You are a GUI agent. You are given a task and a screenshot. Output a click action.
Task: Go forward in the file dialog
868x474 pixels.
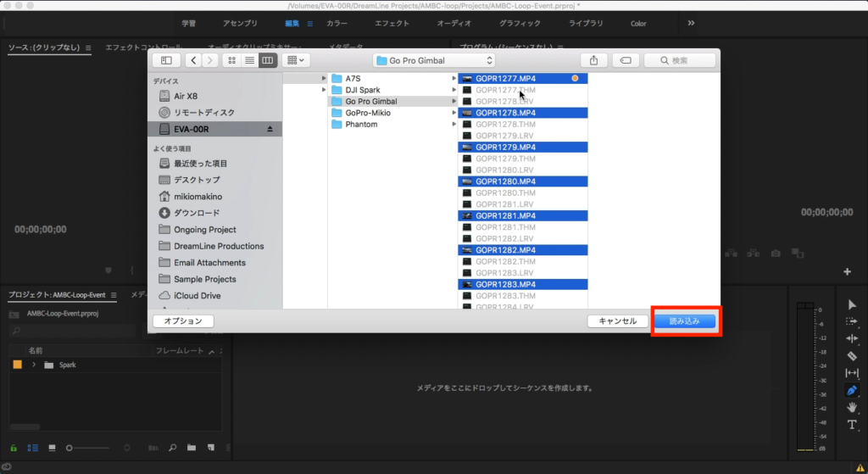point(210,60)
